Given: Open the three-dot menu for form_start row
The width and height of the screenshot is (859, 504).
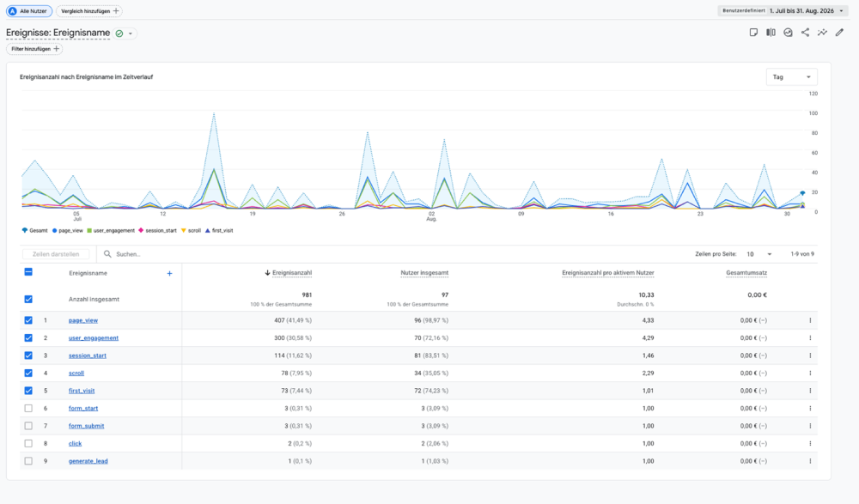Looking at the screenshot, I should pyautogui.click(x=810, y=408).
